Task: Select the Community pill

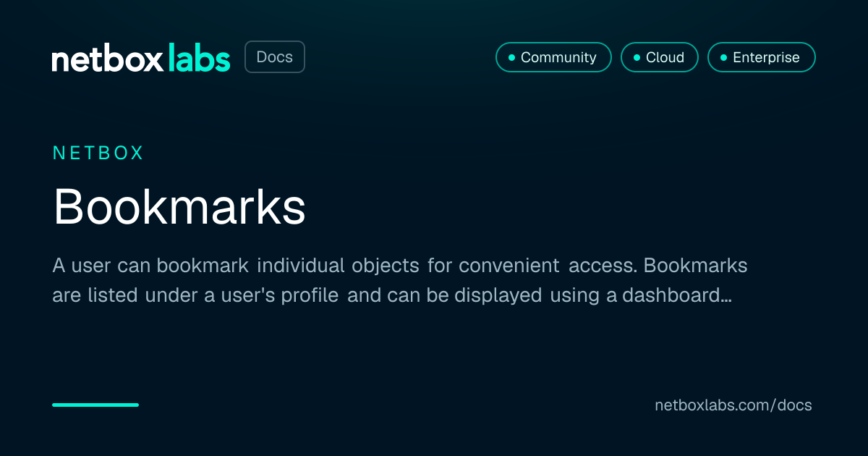Action: [x=553, y=57]
